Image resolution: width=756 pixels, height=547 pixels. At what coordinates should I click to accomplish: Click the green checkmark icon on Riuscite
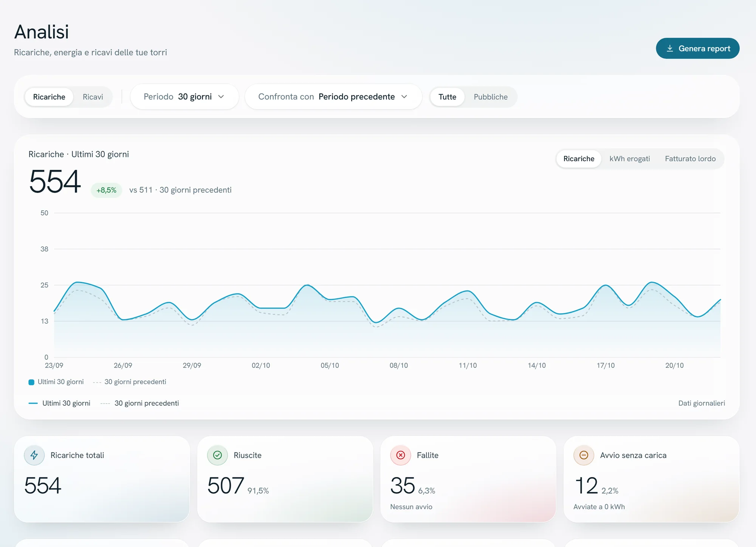click(x=217, y=455)
